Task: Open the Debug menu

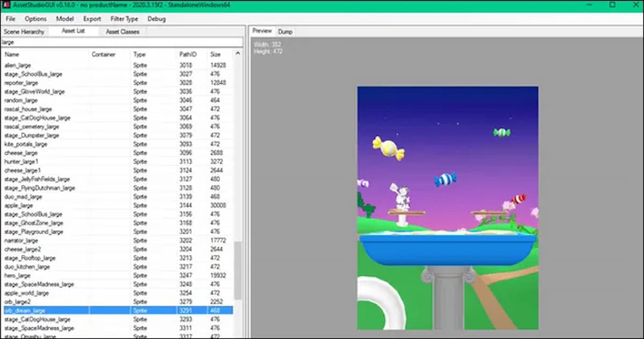Action: [157, 19]
